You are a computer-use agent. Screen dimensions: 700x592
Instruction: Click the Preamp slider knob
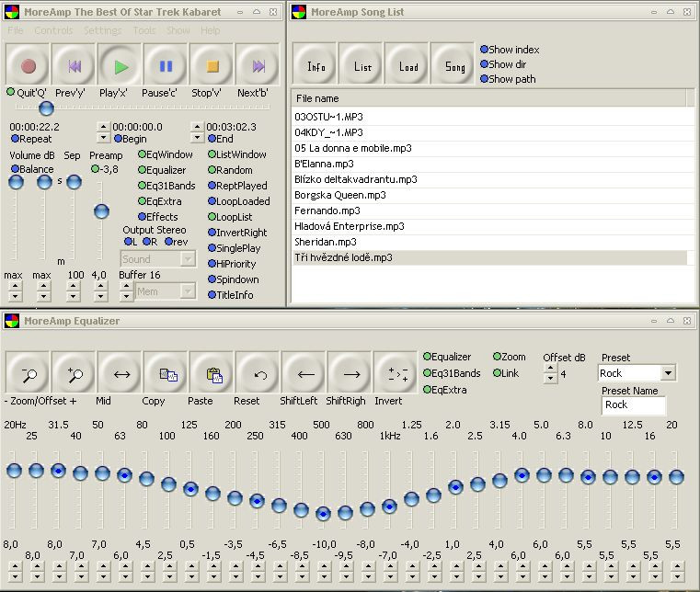(x=101, y=211)
